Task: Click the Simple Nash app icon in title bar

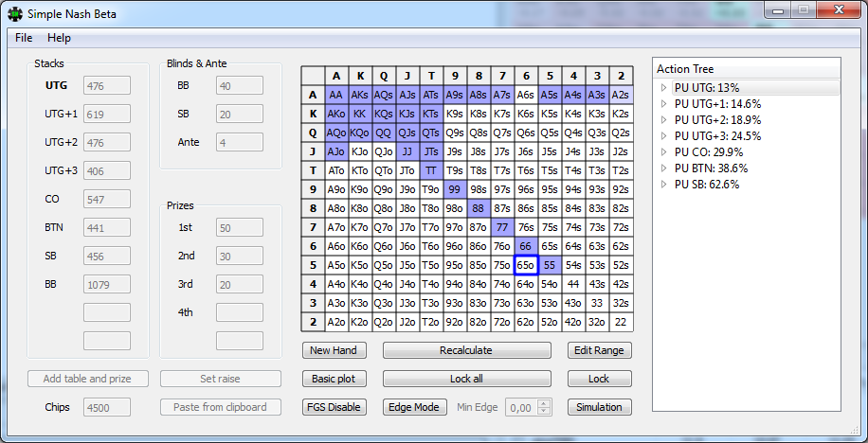Action: pyautogui.click(x=14, y=13)
